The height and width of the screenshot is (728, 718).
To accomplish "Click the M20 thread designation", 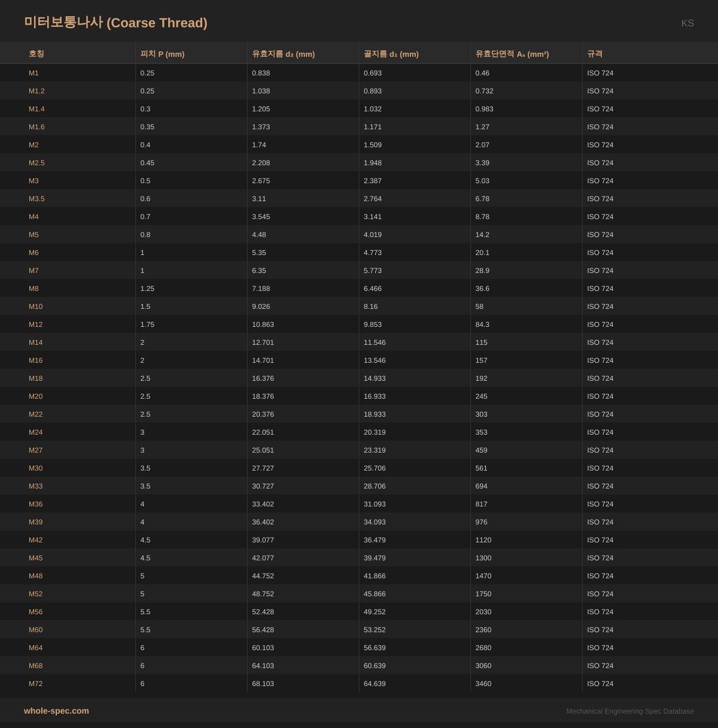I will point(36,396).
